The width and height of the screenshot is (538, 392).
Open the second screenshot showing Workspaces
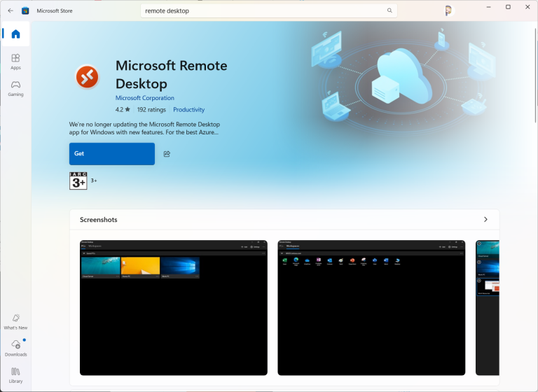click(371, 307)
